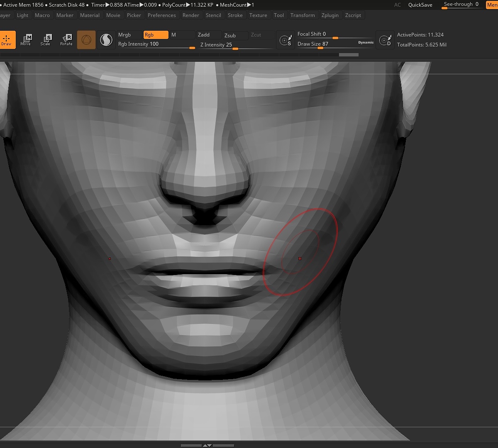Image resolution: width=498 pixels, height=448 pixels.
Task: Click the ActivePoints count text
Action: [420, 35]
